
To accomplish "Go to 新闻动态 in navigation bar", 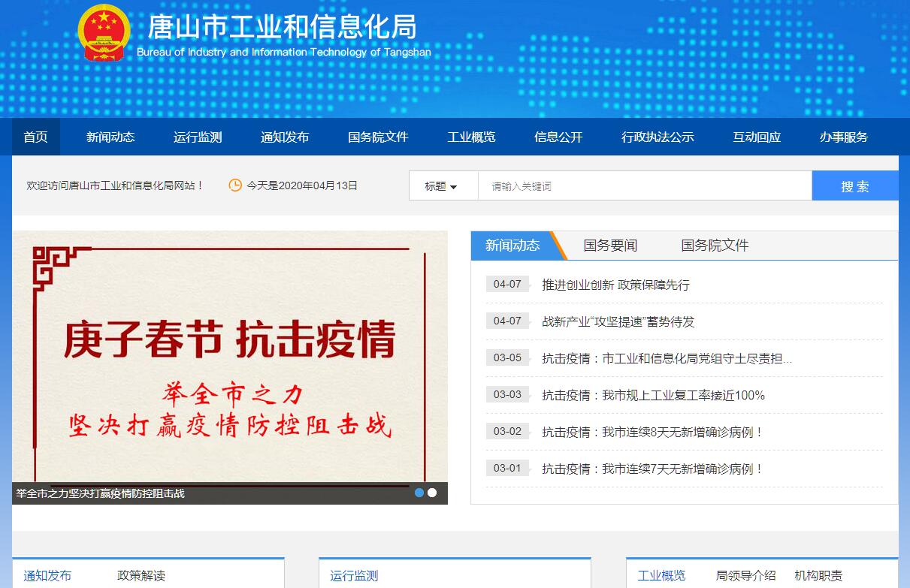I will (x=110, y=137).
